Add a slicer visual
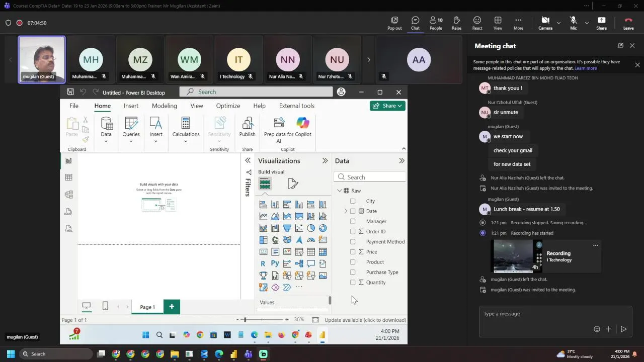 click(299, 251)
